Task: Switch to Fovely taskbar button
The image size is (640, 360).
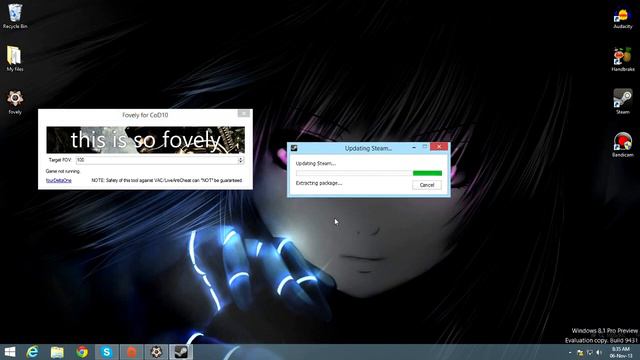Action: [x=156, y=352]
